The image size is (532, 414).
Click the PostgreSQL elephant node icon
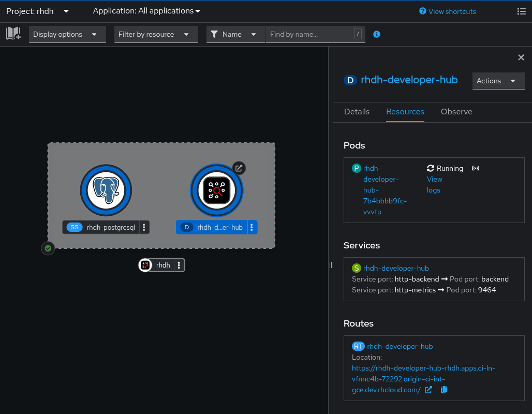pyautogui.click(x=106, y=190)
